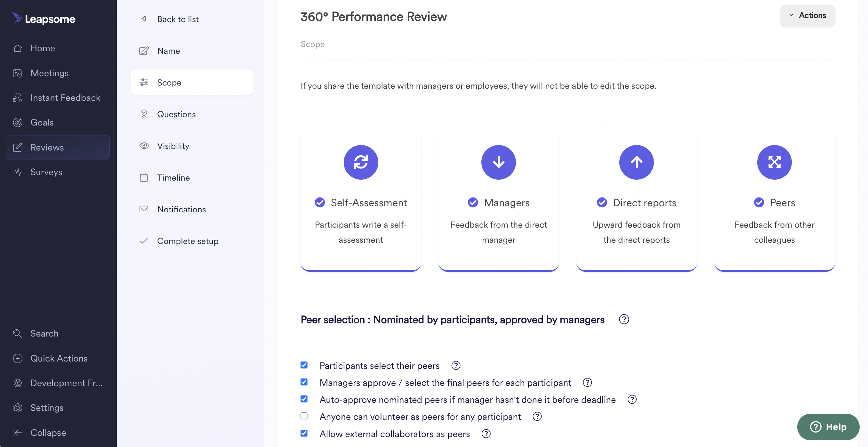868x447 pixels.
Task: Go to Complete setup step
Action: (x=192, y=241)
